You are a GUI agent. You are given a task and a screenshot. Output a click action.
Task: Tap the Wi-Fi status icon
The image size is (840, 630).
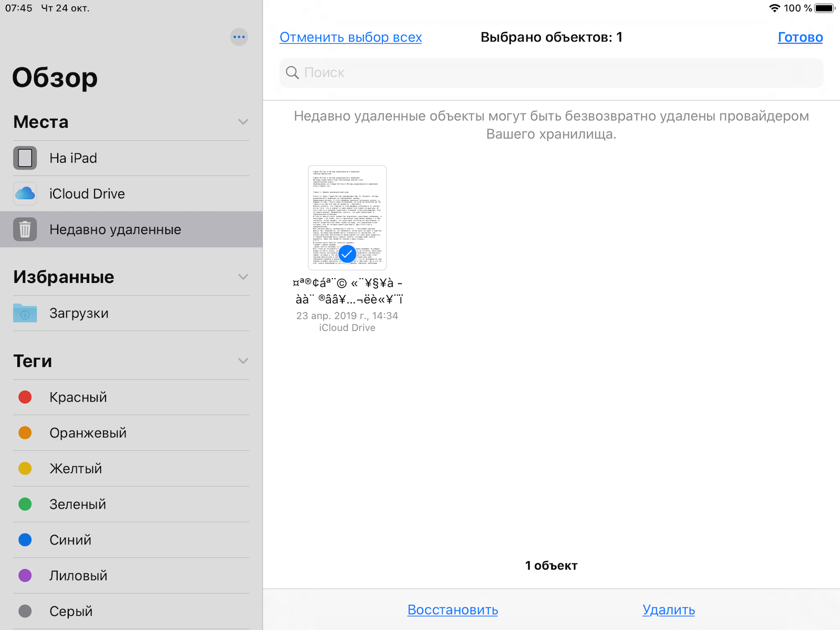[774, 8]
